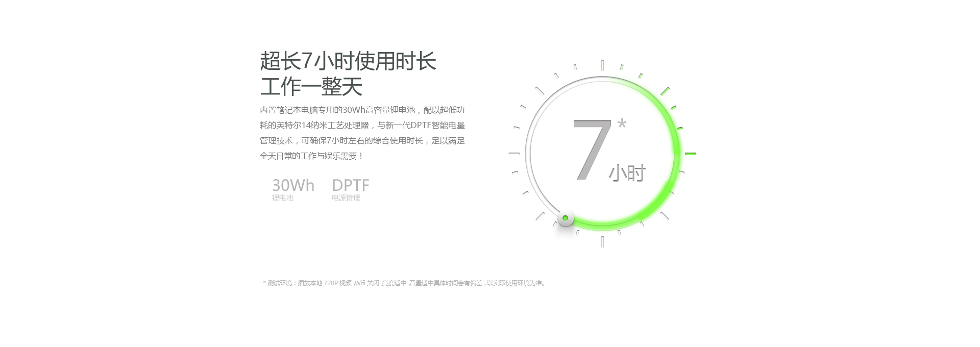
Task: Click the large "7" numeral in the dial
Action: point(592,151)
